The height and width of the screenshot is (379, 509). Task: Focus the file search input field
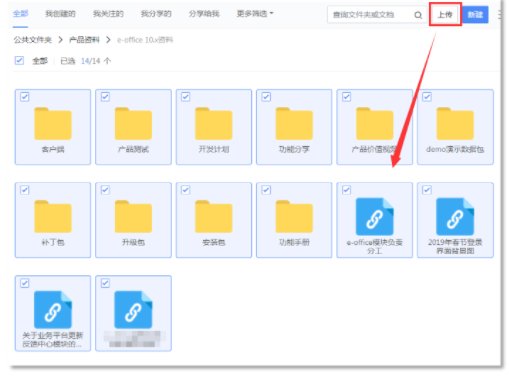370,15
